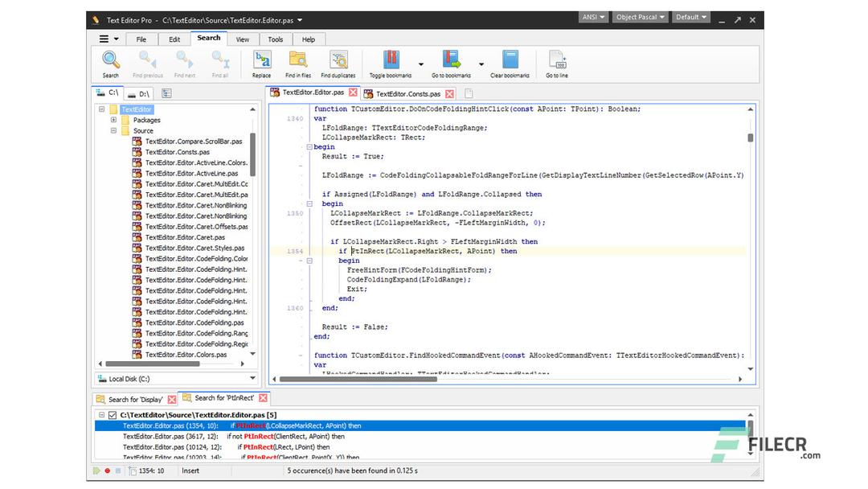Viewport: 868px width, 489px height.
Task: Open the ANSI encoding dropdown
Action: pyautogui.click(x=593, y=16)
